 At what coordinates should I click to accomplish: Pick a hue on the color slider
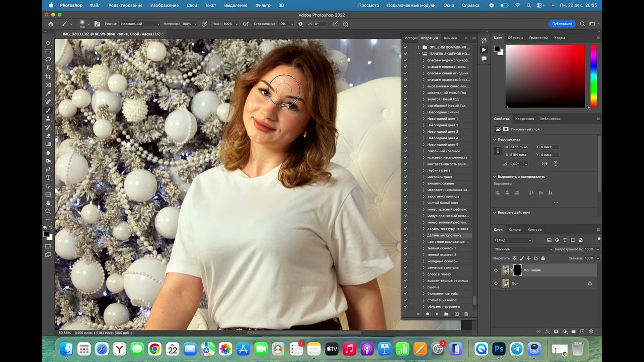click(594, 76)
